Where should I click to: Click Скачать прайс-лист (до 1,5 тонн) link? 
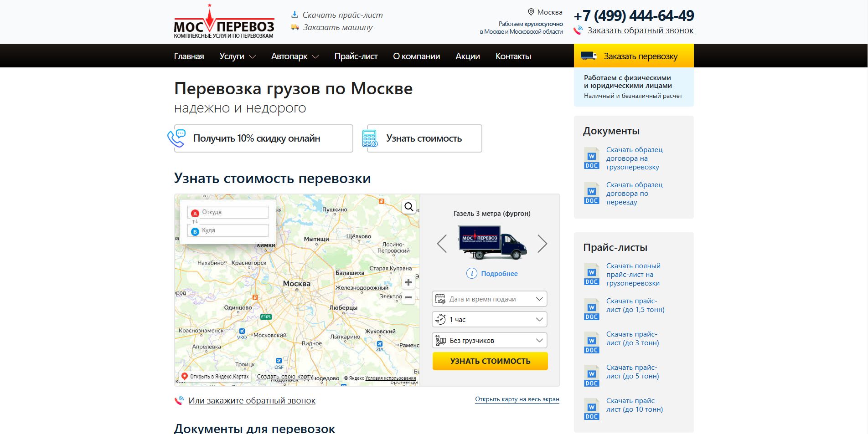pos(635,305)
